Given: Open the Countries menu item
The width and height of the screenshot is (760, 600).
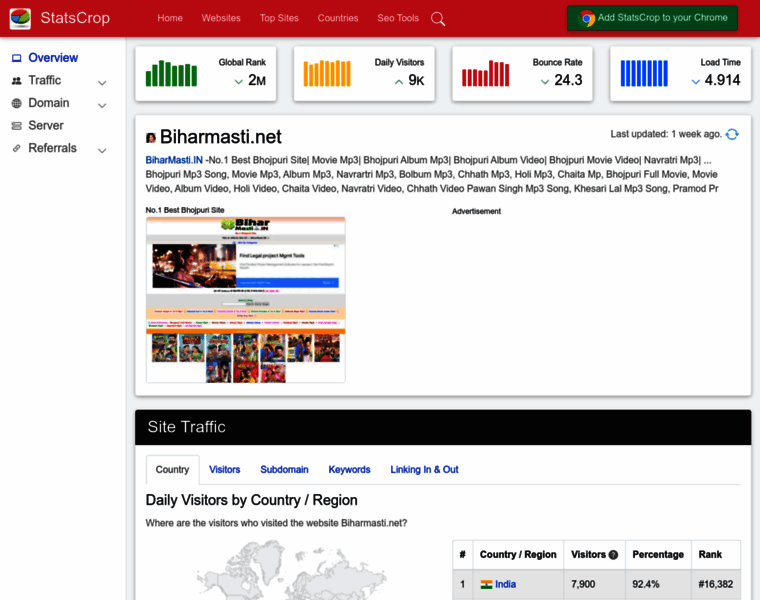Looking at the screenshot, I should 338,18.
